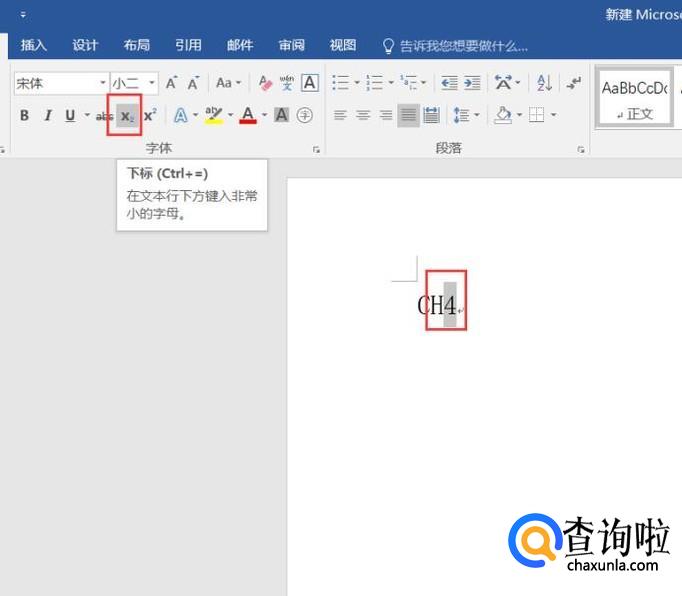Toggle justify paragraph alignment
The width and height of the screenshot is (682, 596).
408,116
